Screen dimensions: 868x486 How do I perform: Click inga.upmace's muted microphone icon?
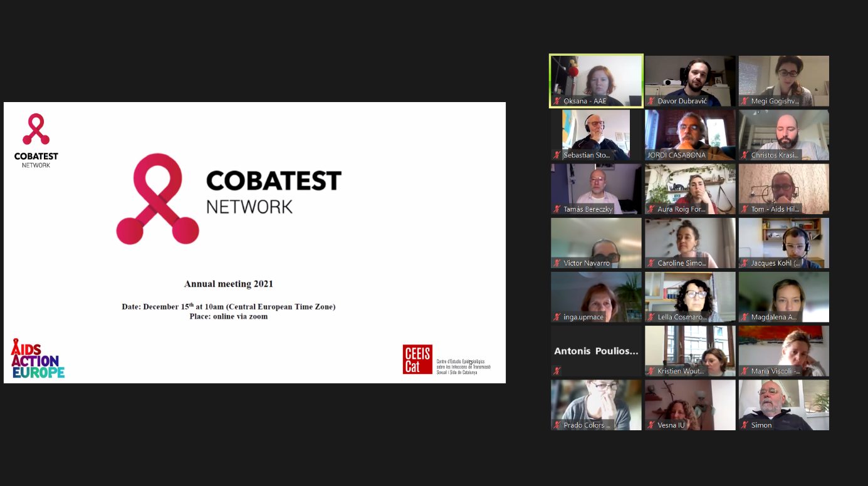coord(557,317)
